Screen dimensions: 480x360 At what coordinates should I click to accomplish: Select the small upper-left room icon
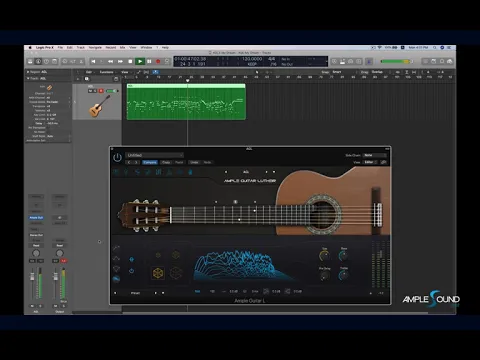pyautogui.click(x=158, y=255)
